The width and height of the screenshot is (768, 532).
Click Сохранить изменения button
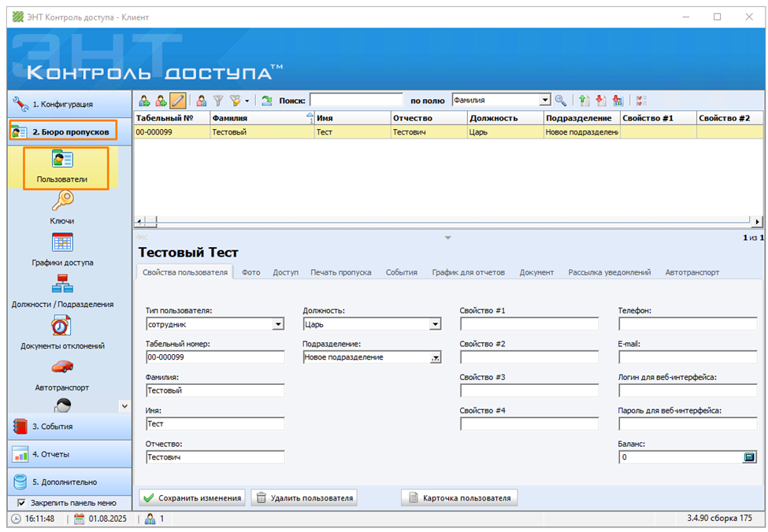[x=192, y=498]
